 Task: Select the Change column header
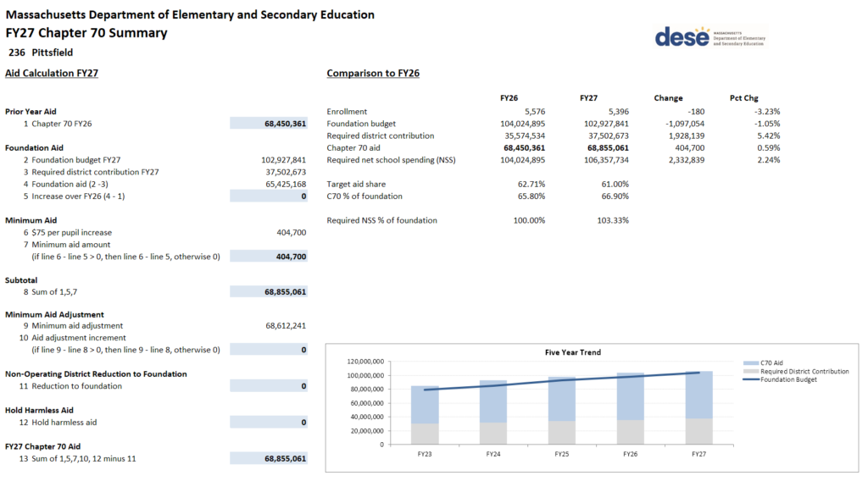tap(668, 98)
